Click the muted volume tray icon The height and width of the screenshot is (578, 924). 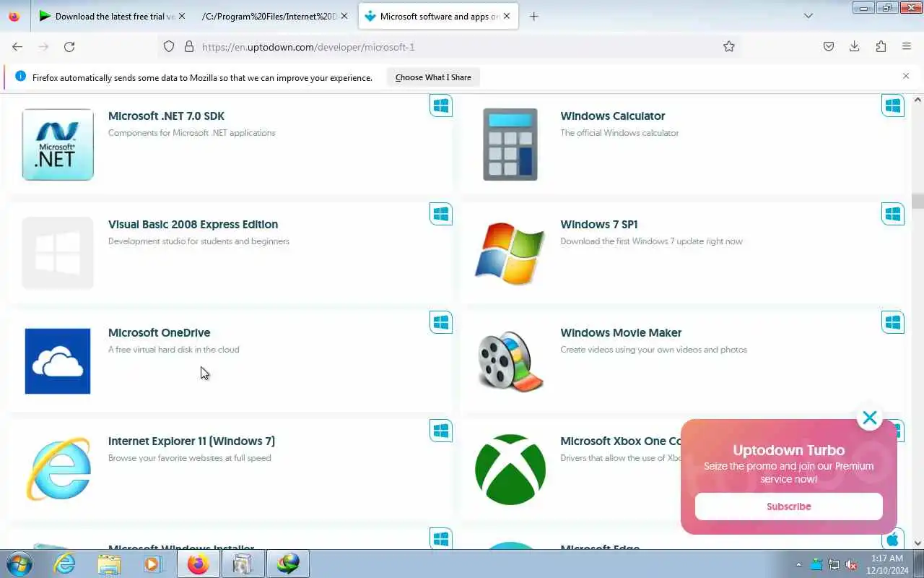click(x=851, y=564)
